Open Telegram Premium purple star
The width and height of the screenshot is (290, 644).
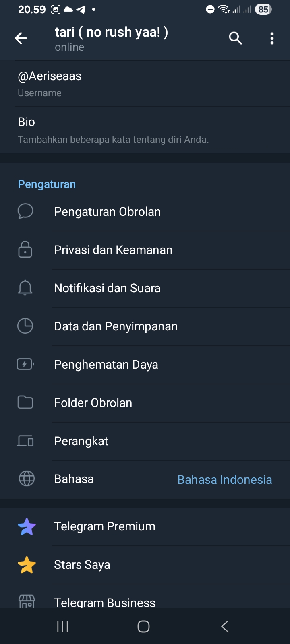[27, 526]
